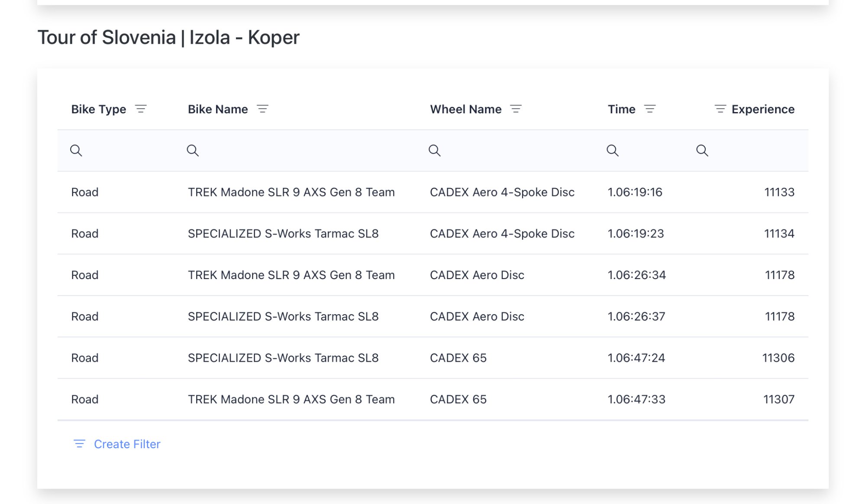The image size is (866, 504).
Task: Open filter icon next to Time header
Action: click(650, 109)
